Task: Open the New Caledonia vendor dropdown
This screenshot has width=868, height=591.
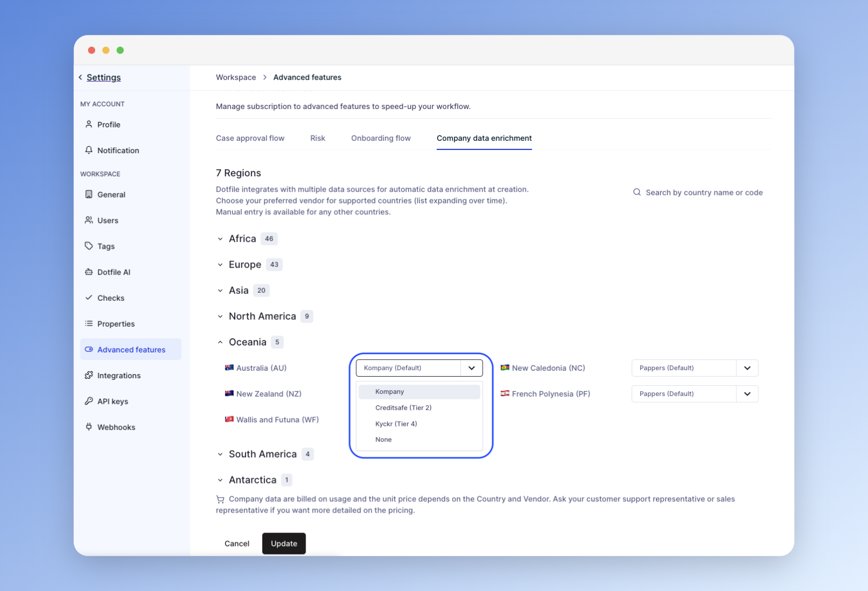Action: (747, 368)
